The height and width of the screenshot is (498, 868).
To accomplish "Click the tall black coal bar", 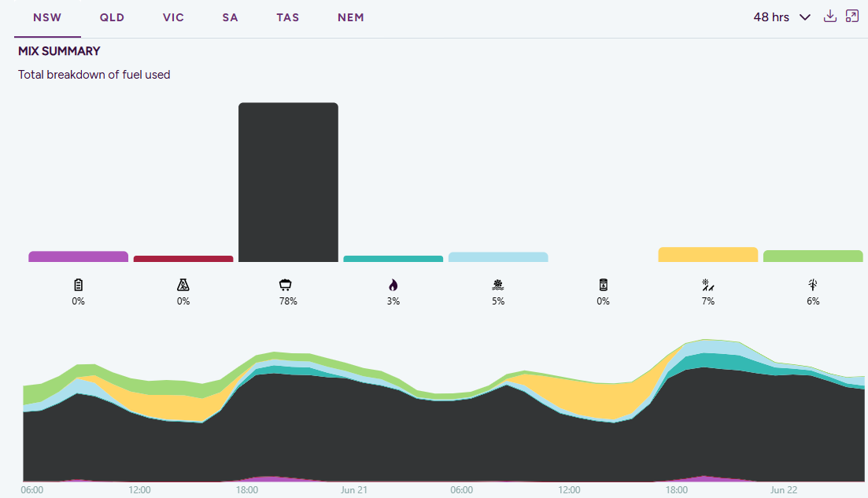I will click(288, 182).
